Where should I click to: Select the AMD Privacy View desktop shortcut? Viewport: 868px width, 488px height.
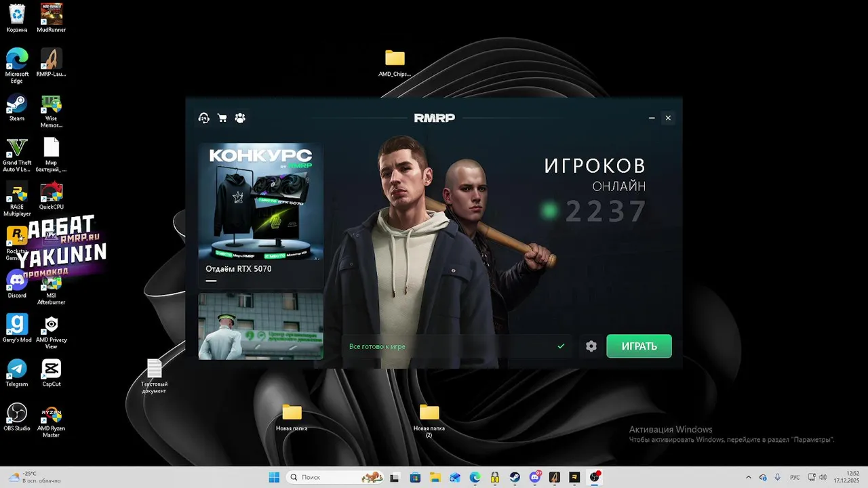pos(52,332)
